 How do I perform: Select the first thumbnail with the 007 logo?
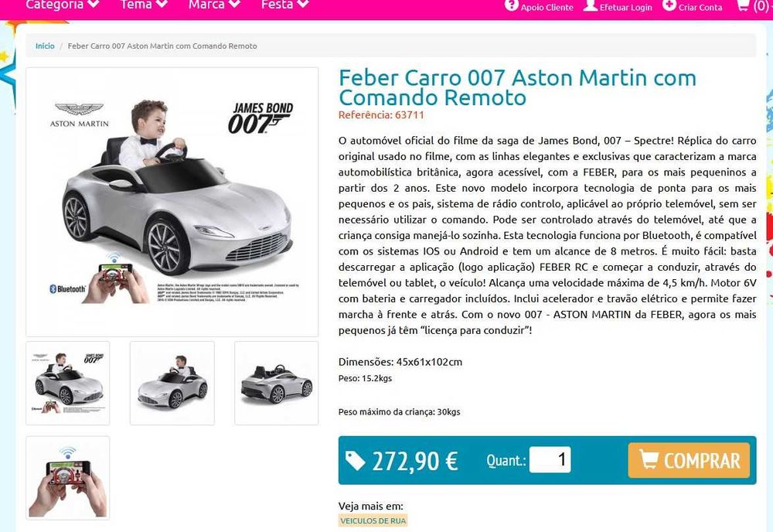67,383
